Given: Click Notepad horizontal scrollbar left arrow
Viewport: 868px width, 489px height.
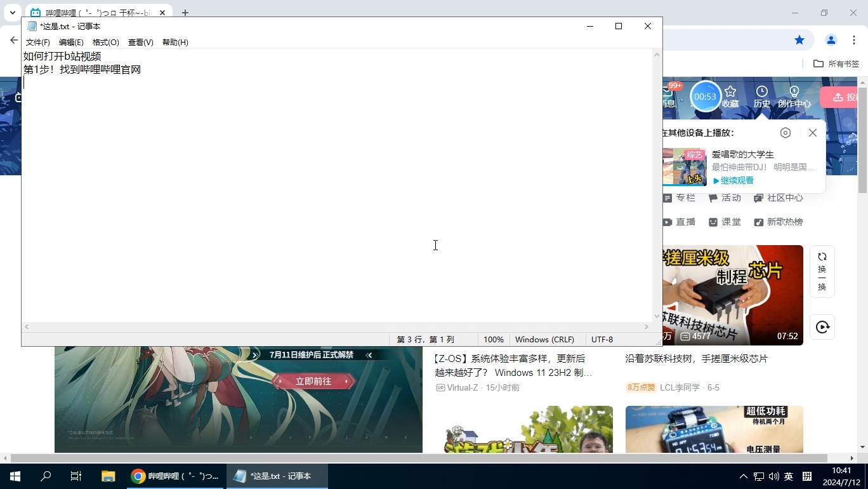Looking at the screenshot, I should click(27, 326).
